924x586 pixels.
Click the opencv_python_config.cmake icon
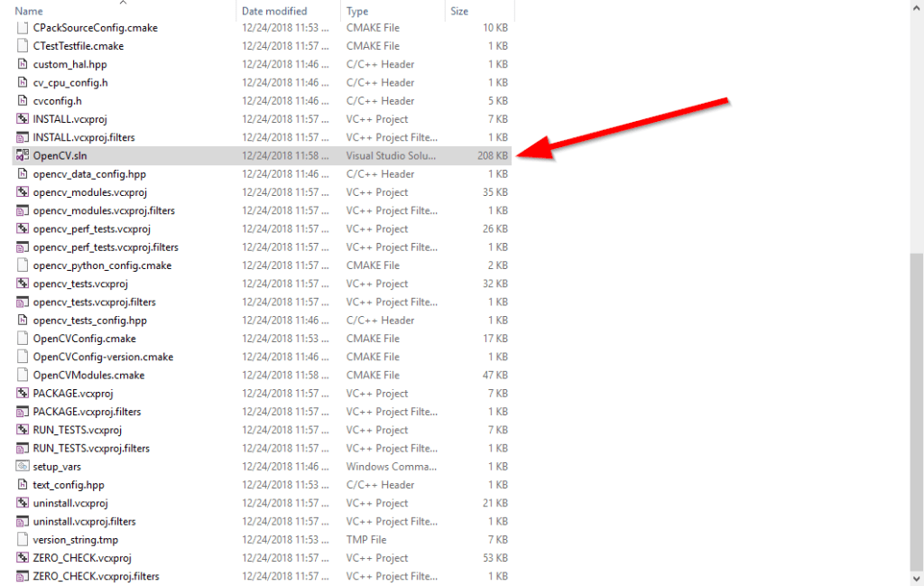coord(23,265)
